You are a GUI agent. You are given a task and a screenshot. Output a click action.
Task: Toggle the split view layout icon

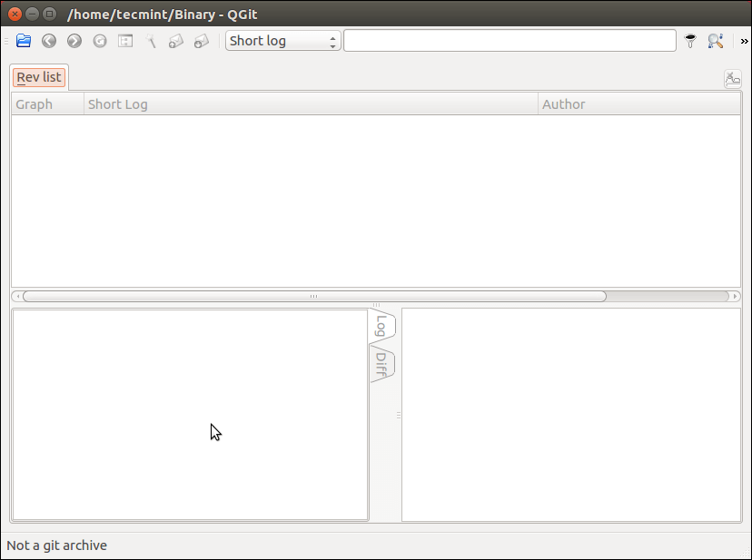click(x=124, y=40)
